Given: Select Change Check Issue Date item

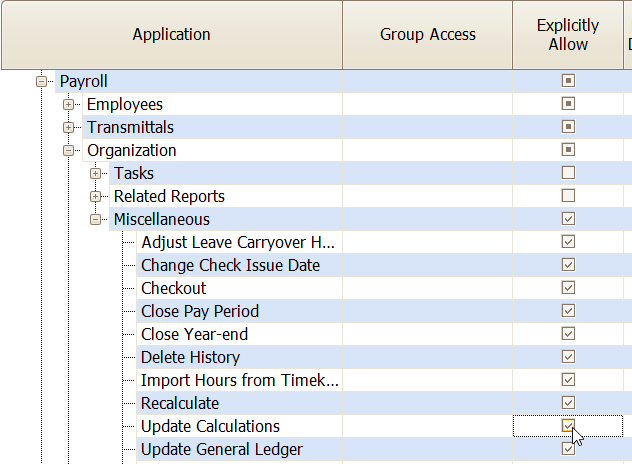Looking at the screenshot, I should (230, 265).
